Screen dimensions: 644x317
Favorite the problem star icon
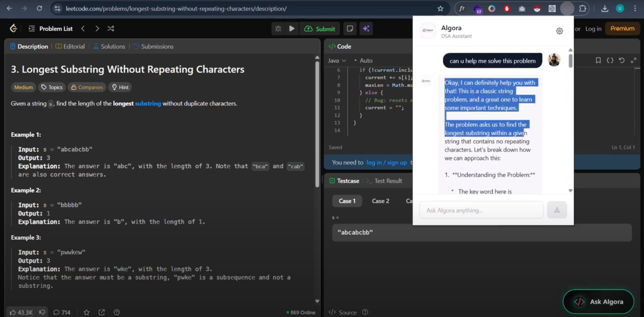pos(87,312)
